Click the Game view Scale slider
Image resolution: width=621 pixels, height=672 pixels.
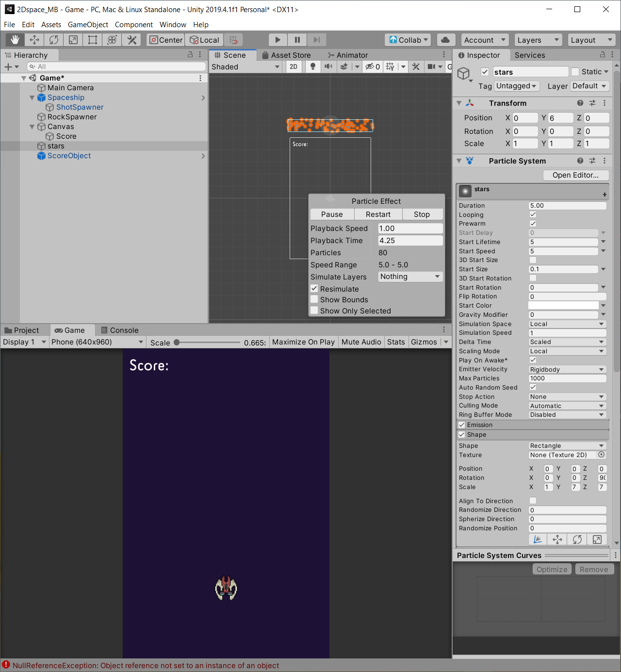[208, 343]
